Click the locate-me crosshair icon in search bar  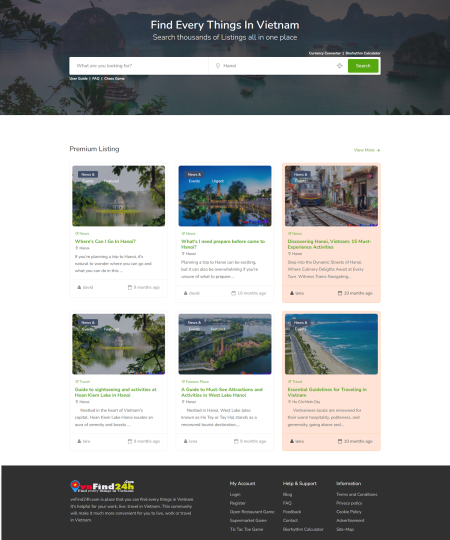tap(339, 66)
